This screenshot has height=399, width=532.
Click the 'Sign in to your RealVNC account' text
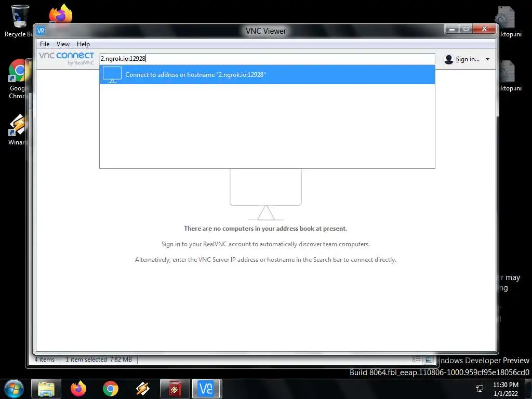tap(265, 244)
